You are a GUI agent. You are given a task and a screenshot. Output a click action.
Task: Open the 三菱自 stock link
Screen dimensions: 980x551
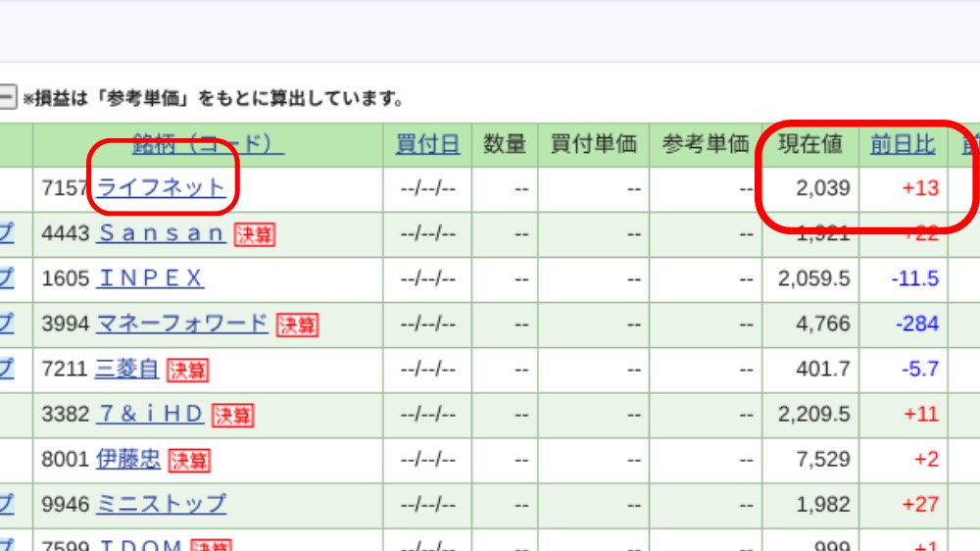[126, 369]
